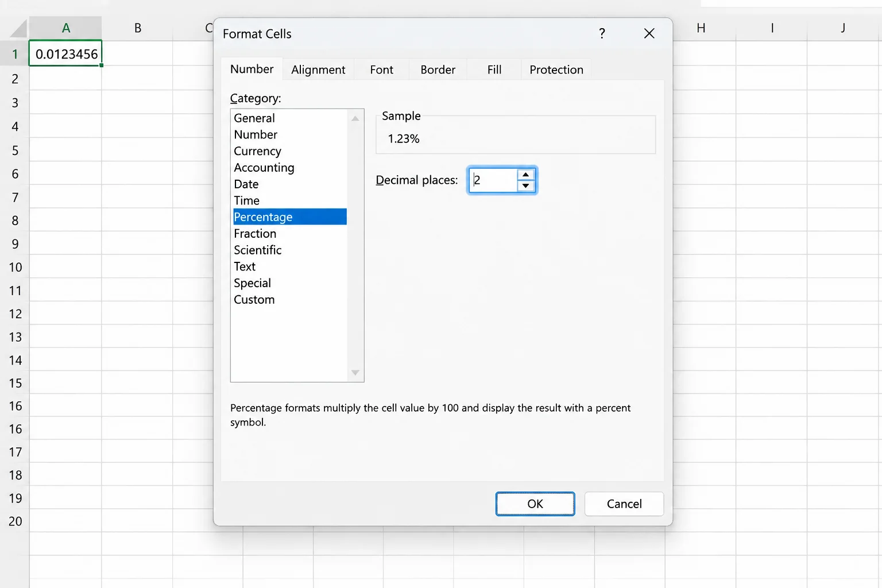Image resolution: width=882 pixels, height=588 pixels.
Task: Select Fraction category
Action: point(289,233)
